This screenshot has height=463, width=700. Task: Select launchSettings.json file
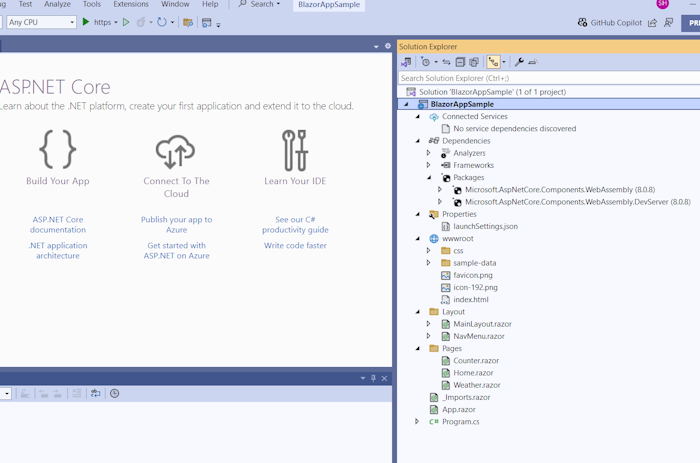click(485, 226)
